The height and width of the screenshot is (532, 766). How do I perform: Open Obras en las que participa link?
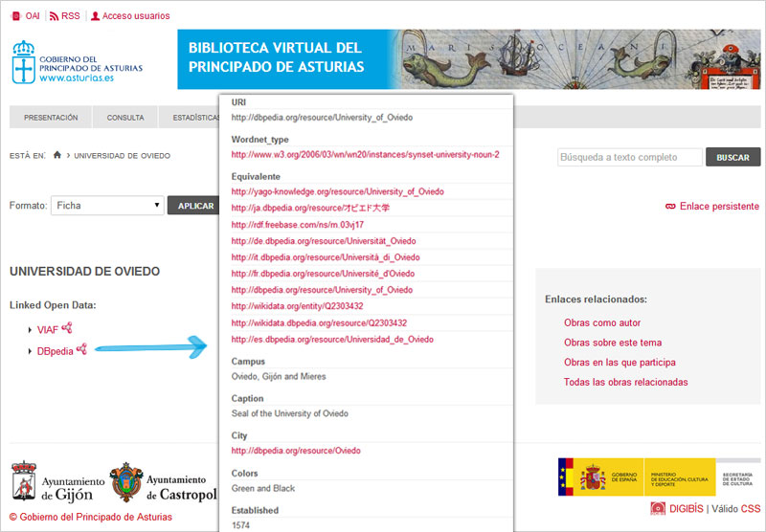620,362
